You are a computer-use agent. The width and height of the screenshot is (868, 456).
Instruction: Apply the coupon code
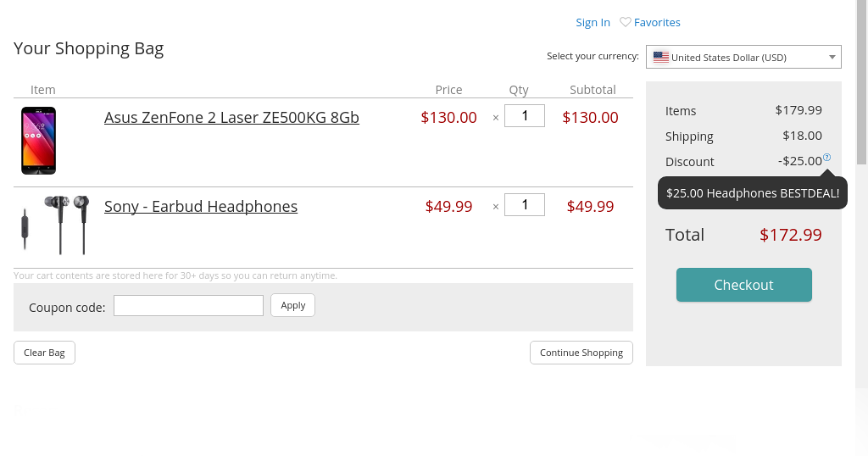292,305
